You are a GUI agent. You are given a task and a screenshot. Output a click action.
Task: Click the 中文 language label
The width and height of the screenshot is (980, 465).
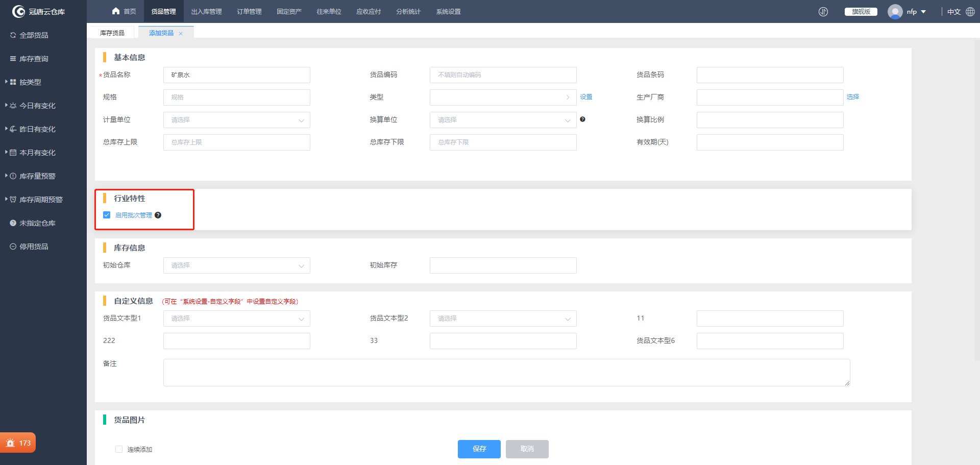click(x=954, y=12)
